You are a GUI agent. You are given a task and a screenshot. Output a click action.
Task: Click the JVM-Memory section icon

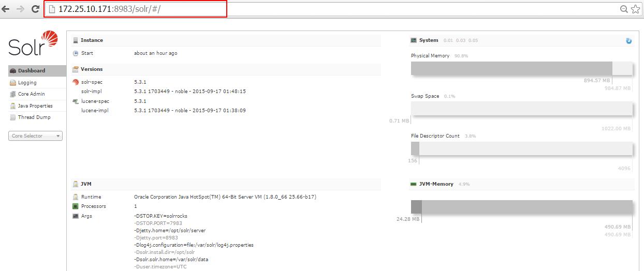414,184
